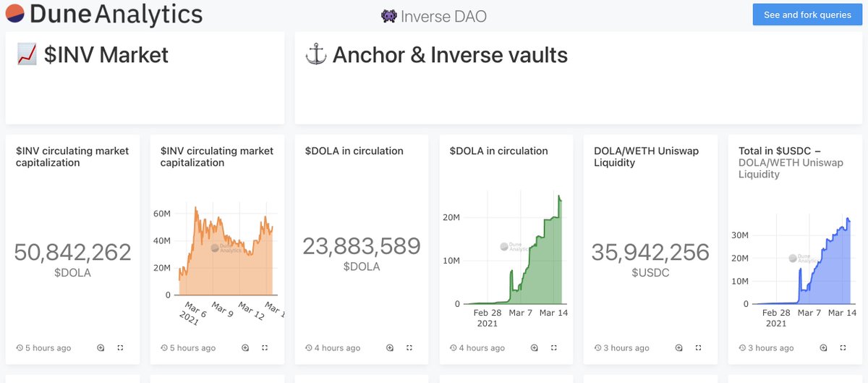The height and width of the screenshot is (383, 868).
Task: Open the $INV market cap title above orange chart
Action: click(217, 157)
